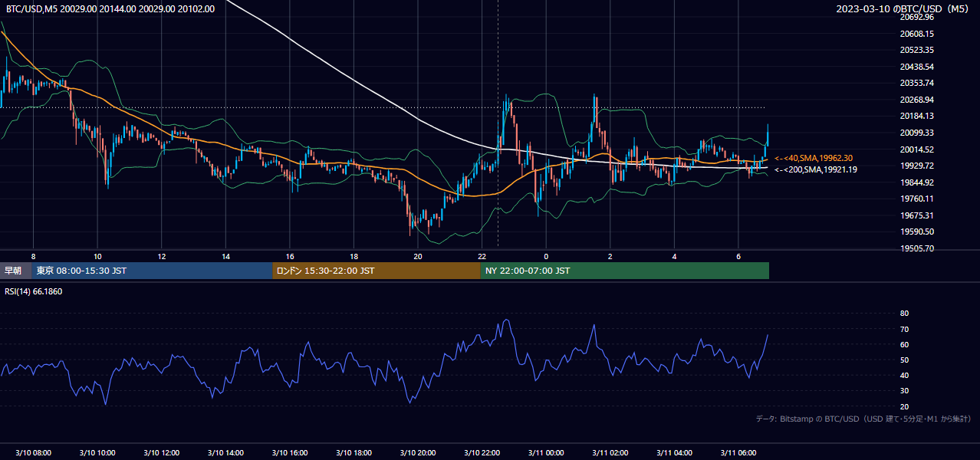
Task: Click the RSI(14) 66.1860 indicator label
Action: (x=34, y=291)
